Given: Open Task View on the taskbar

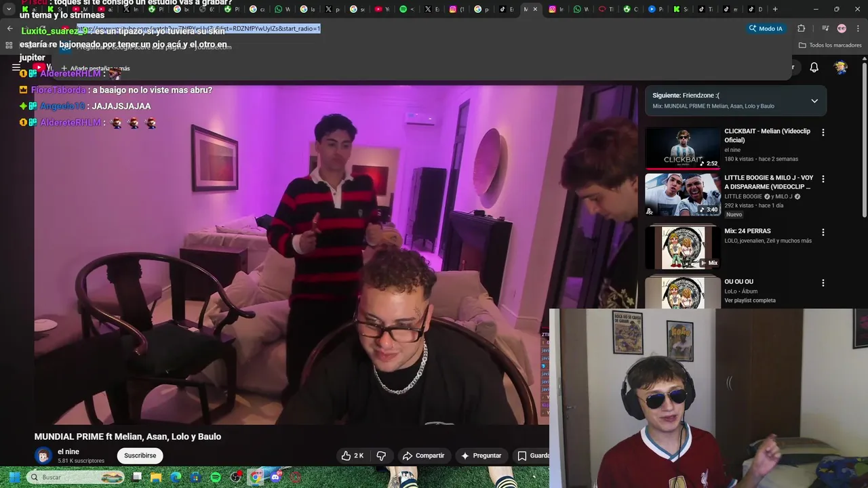Looking at the screenshot, I should (x=137, y=477).
